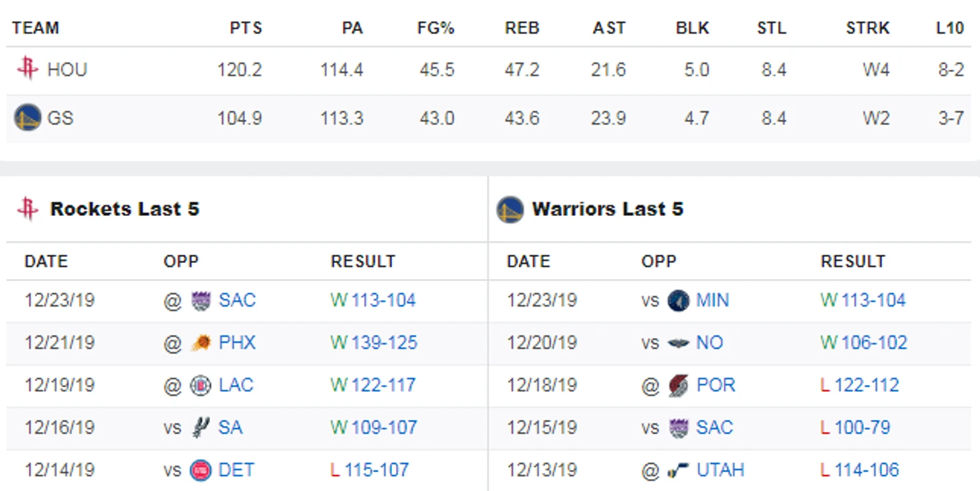The width and height of the screenshot is (980, 491).
Task: Open the PHX opponent link
Action: 237,343
